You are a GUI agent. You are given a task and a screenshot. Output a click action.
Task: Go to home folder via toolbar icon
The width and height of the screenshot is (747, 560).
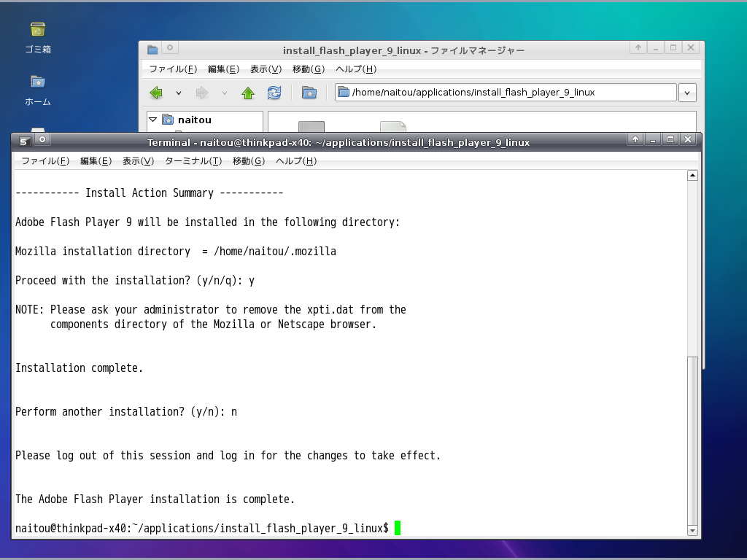[309, 93]
